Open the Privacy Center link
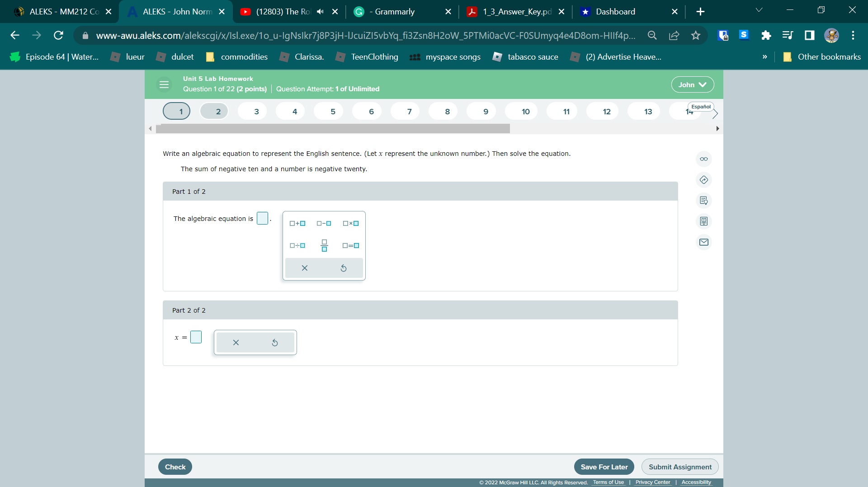 point(653,482)
